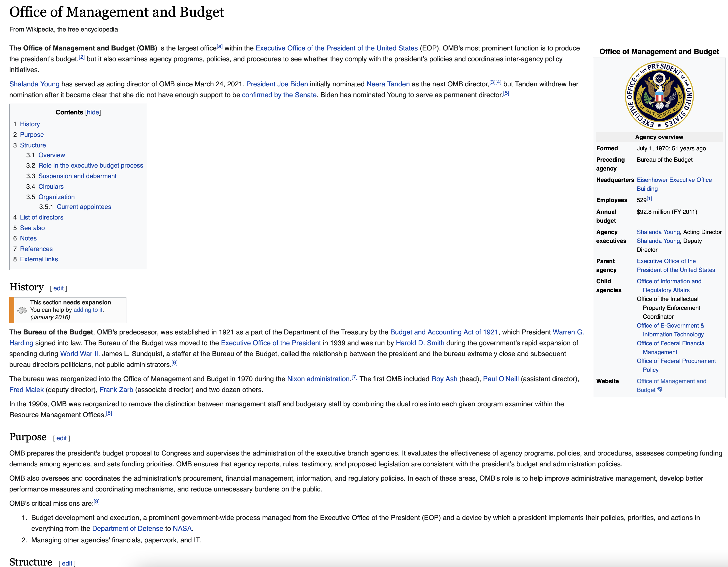
Task: Edit the History section
Action: (x=58, y=288)
